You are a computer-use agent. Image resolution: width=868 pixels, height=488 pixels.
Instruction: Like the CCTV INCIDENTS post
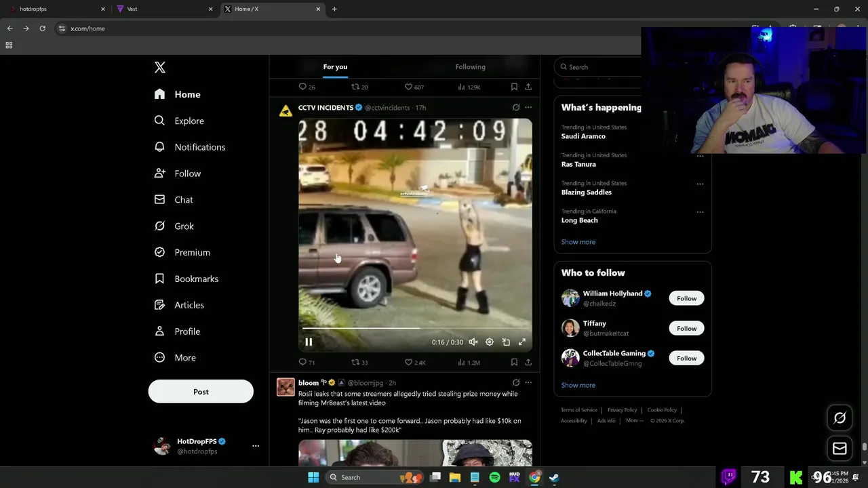415,363
